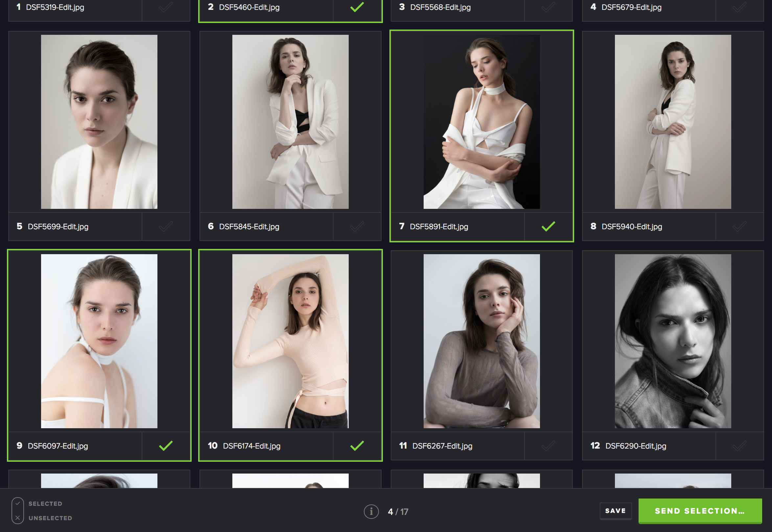Open thumbnail of DSF5699-Edit.jpg close-up portrait

point(99,122)
